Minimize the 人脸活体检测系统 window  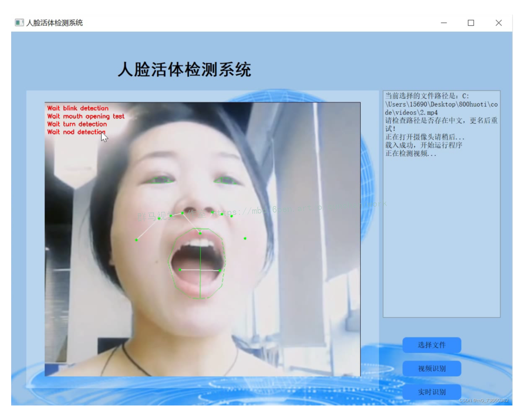pyautogui.click(x=444, y=23)
